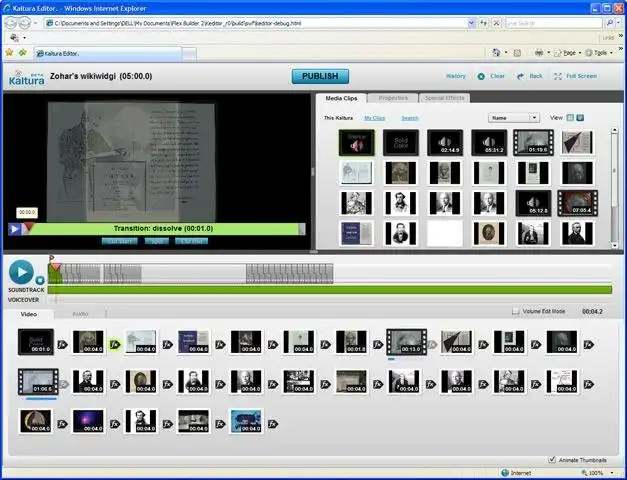Click the Back arrow icon in the header
This screenshot has width=627, height=480.
[520, 76]
